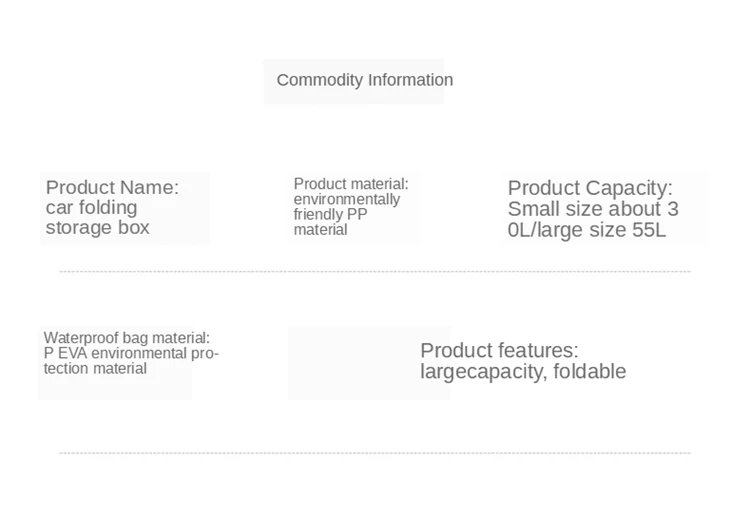
Task: Click the word environmentally
Action: (x=347, y=199)
